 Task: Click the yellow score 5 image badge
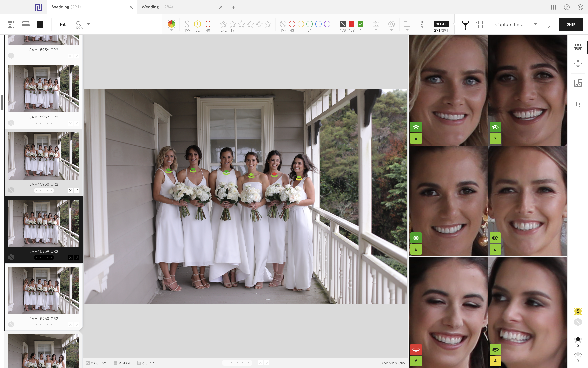578,311
